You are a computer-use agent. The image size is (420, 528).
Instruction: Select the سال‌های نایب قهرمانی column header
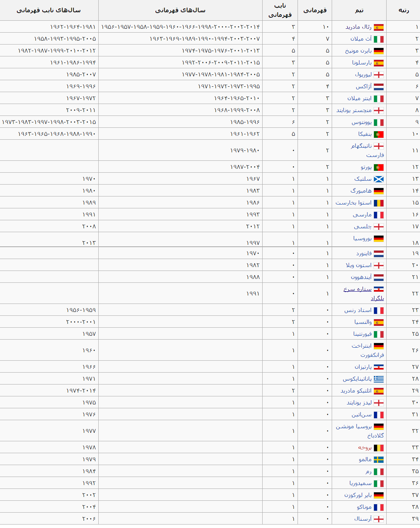pos(49,10)
